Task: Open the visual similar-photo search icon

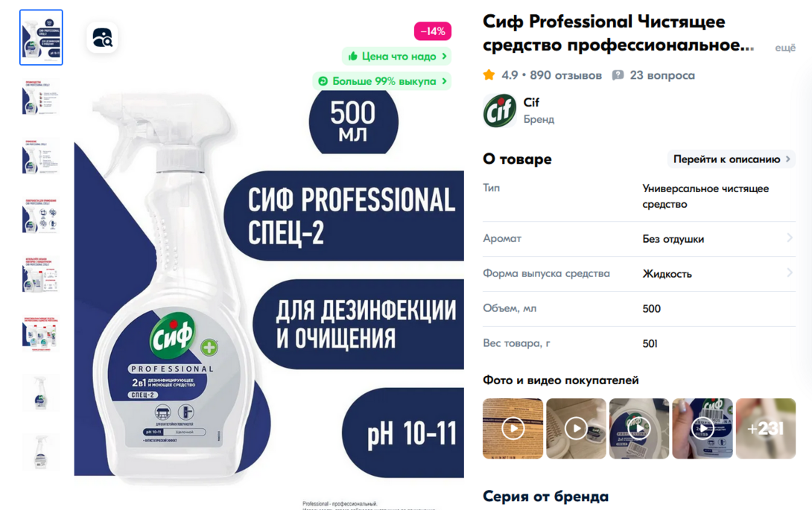Action: (x=102, y=38)
